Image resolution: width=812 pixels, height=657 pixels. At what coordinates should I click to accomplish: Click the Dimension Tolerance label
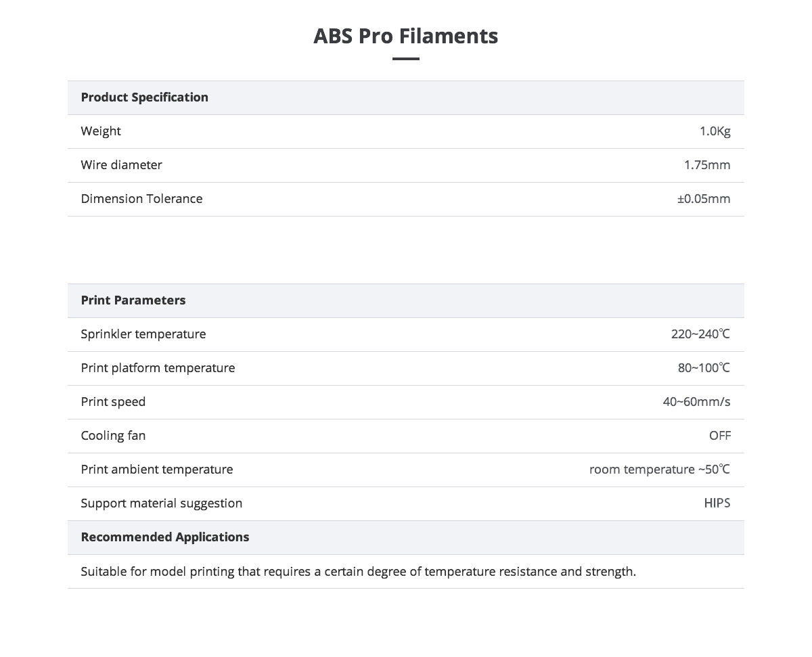(141, 199)
